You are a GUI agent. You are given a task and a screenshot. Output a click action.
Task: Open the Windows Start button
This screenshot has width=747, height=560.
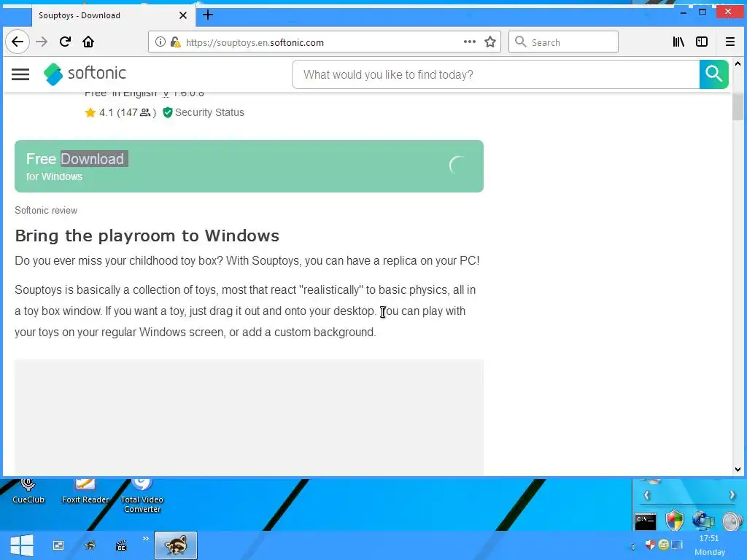point(21,545)
